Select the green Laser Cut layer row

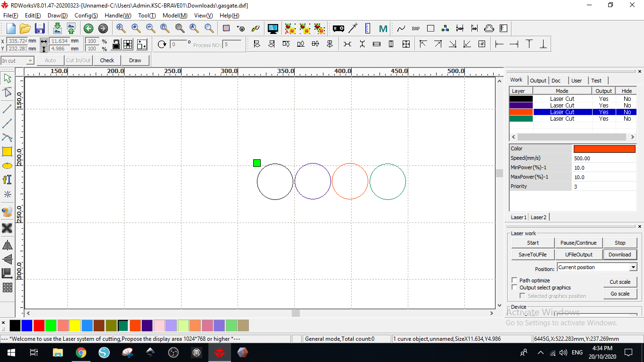[x=573, y=119]
